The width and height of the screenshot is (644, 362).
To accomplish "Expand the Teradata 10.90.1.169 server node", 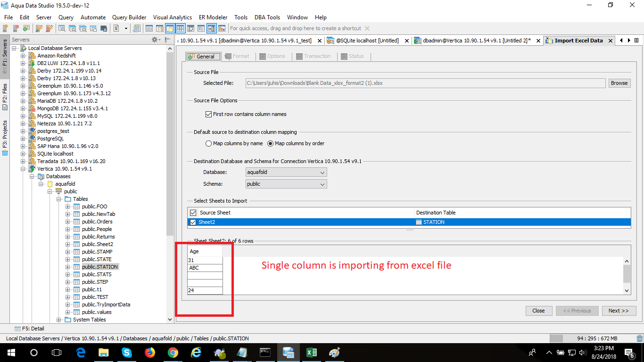I will coord(23,161).
